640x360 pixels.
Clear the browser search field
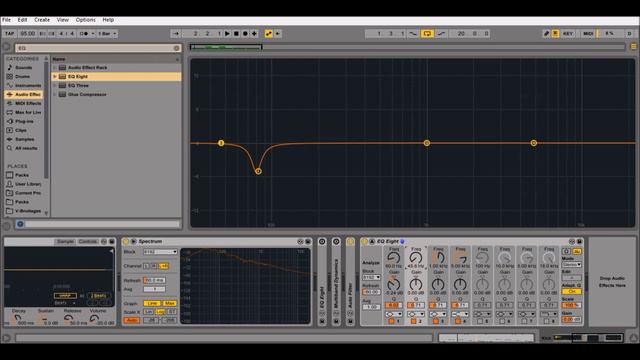tap(177, 48)
